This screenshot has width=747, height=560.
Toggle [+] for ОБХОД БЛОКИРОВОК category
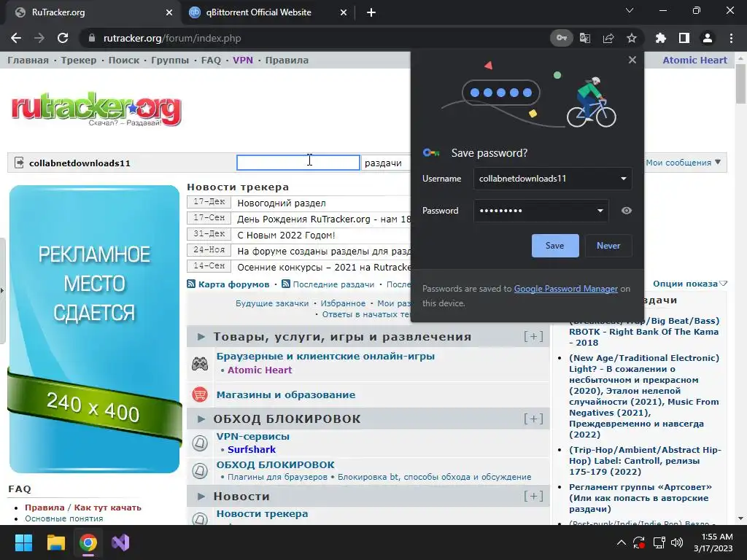(533, 419)
